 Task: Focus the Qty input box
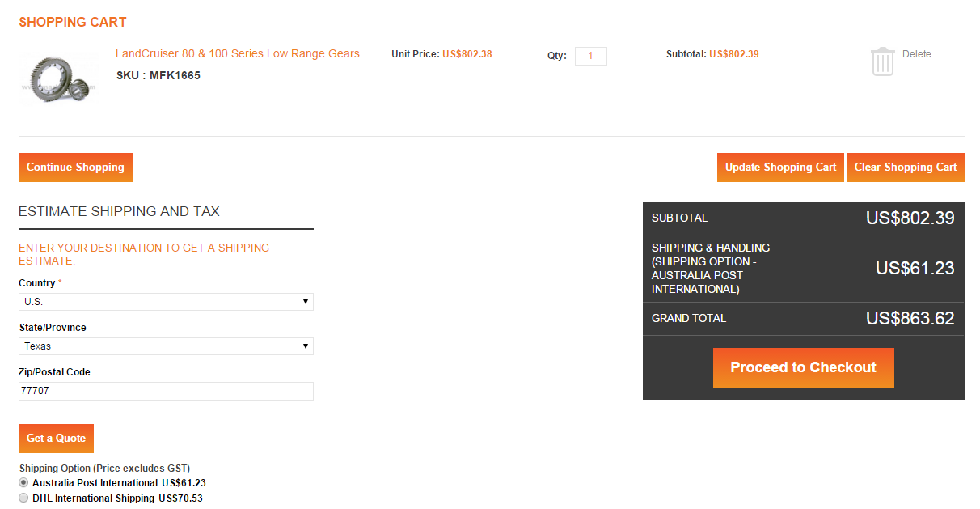point(590,56)
